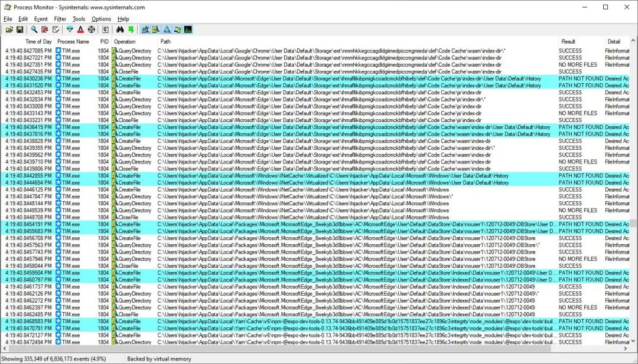Screen dimensions: 638x364
Task: Select the QueryDirectory row at 4:19:40.8462126 PM
Action: coord(315,293)
